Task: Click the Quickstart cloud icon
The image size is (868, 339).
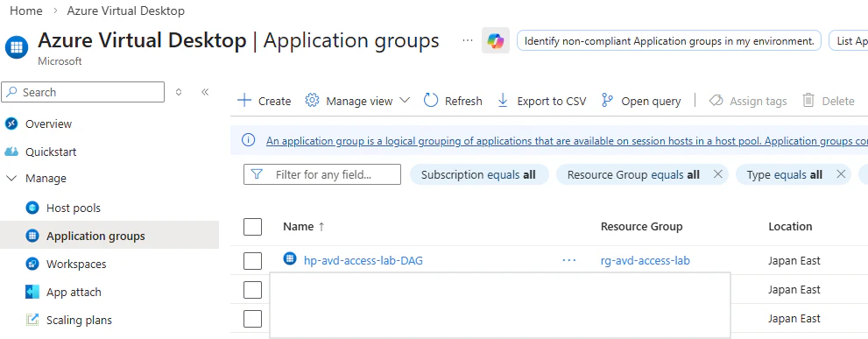Action: pos(11,152)
